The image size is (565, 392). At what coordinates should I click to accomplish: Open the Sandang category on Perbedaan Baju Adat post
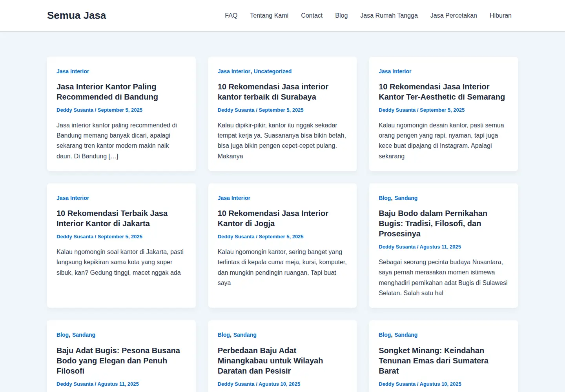point(245,335)
